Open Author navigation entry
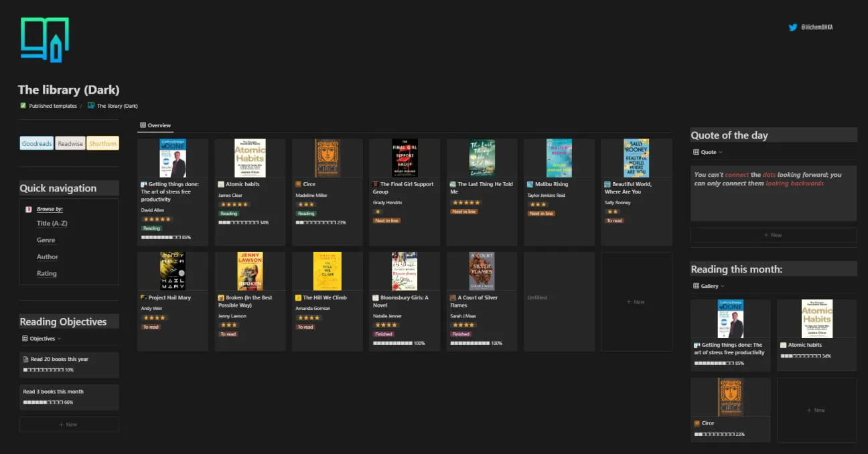 pos(48,257)
